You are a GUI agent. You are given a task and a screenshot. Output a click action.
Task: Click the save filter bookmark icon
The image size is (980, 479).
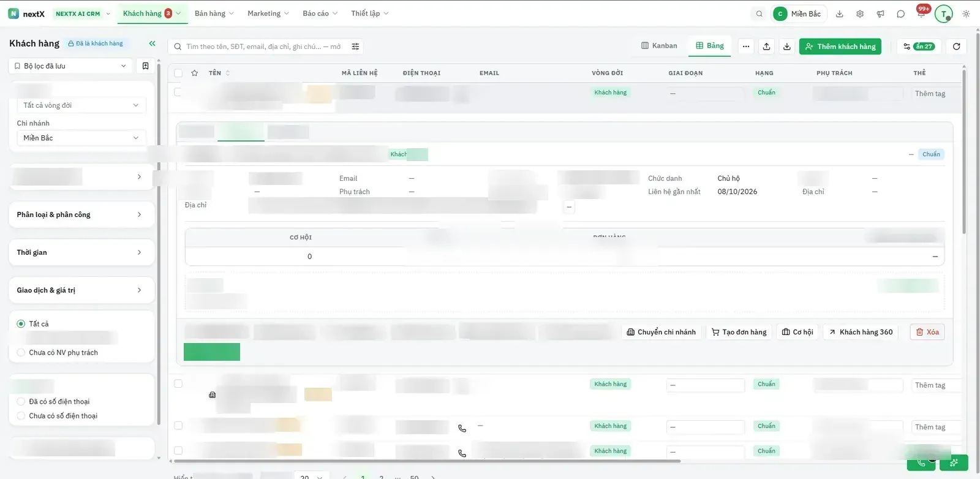coord(145,66)
